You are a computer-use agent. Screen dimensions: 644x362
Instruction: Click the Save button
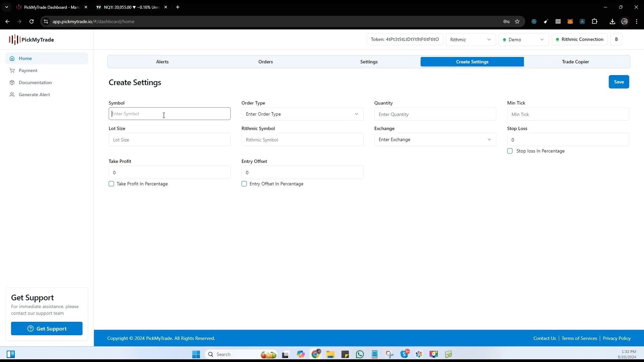pyautogui.click(x=619, y=82)
